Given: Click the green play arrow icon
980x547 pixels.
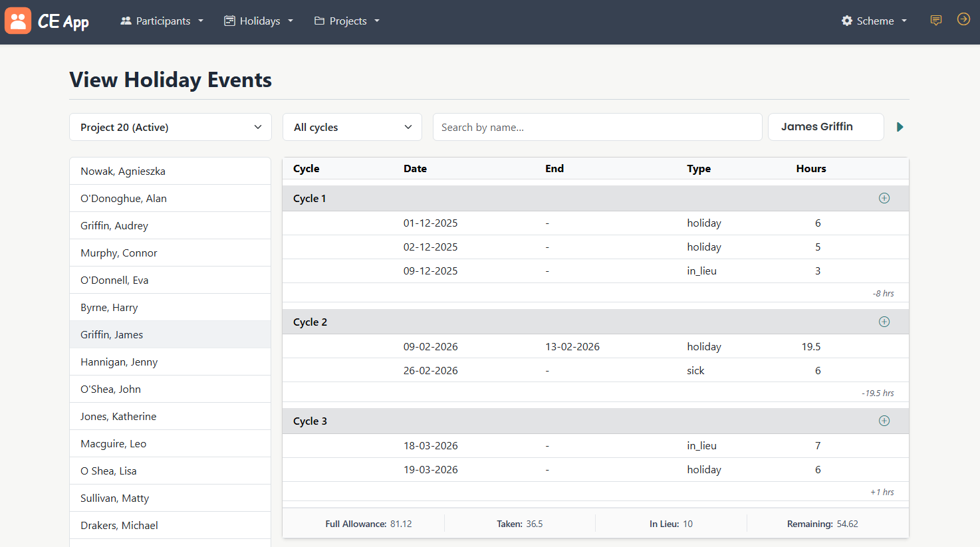Looking at the screenshot, I should click(x=900, y=127).
